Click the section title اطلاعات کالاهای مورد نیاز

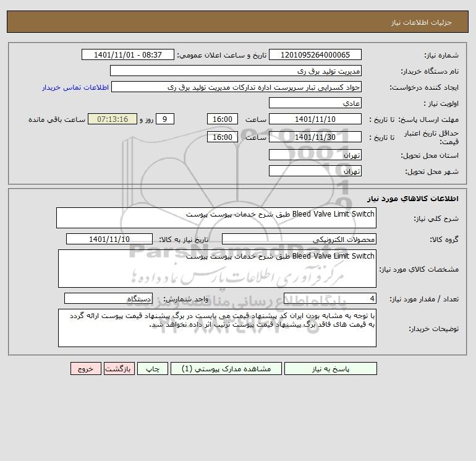413,199
